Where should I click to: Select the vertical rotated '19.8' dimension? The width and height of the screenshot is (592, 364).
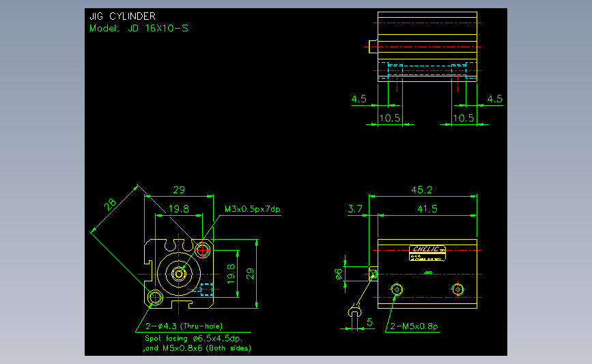[231, 274]
